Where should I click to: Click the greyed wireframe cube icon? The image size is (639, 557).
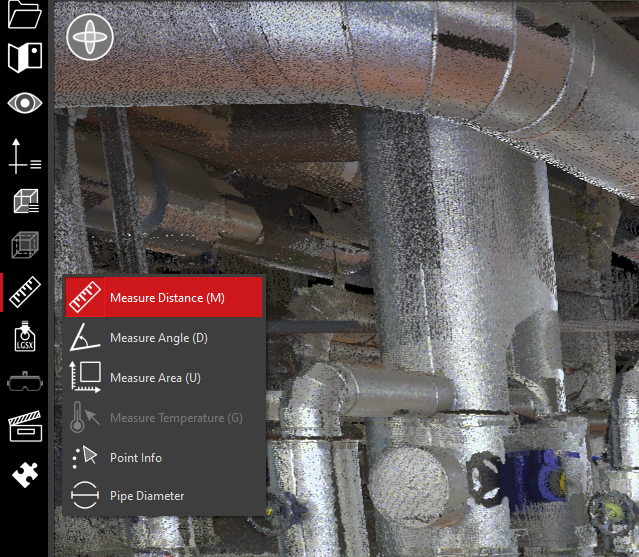[24, 245]
